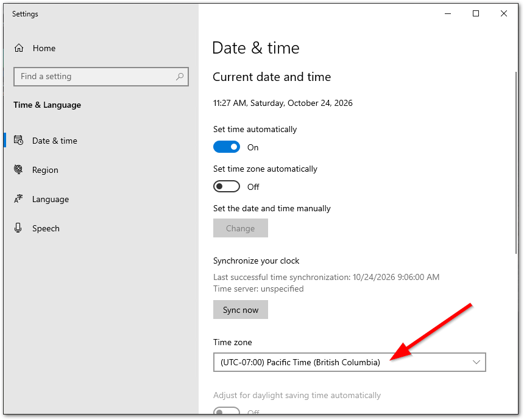This screenshot has width=524, height=420.
Task: Click in the Find a setting box
Action: pos(101,77)
